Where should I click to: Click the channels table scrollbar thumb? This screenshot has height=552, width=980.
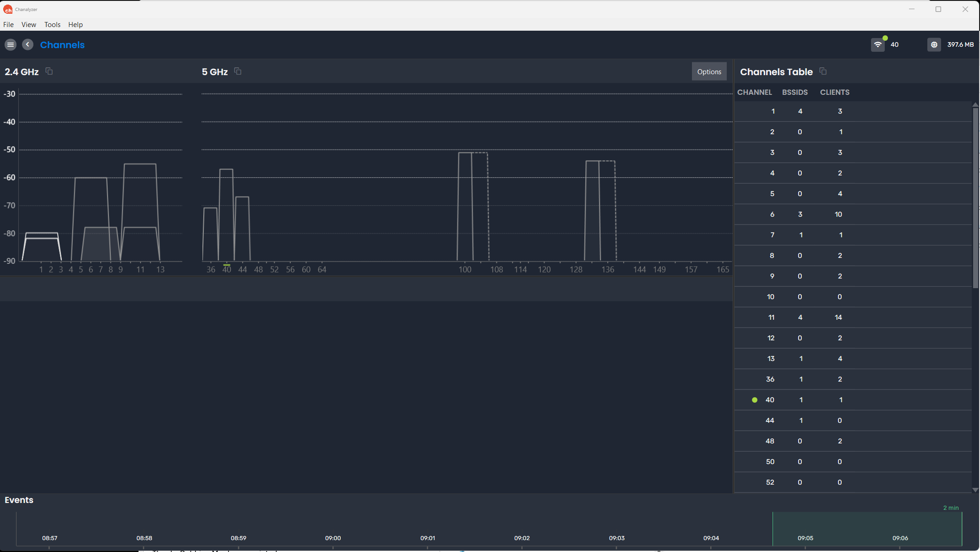pyautogui.click(x=975, y=198)
